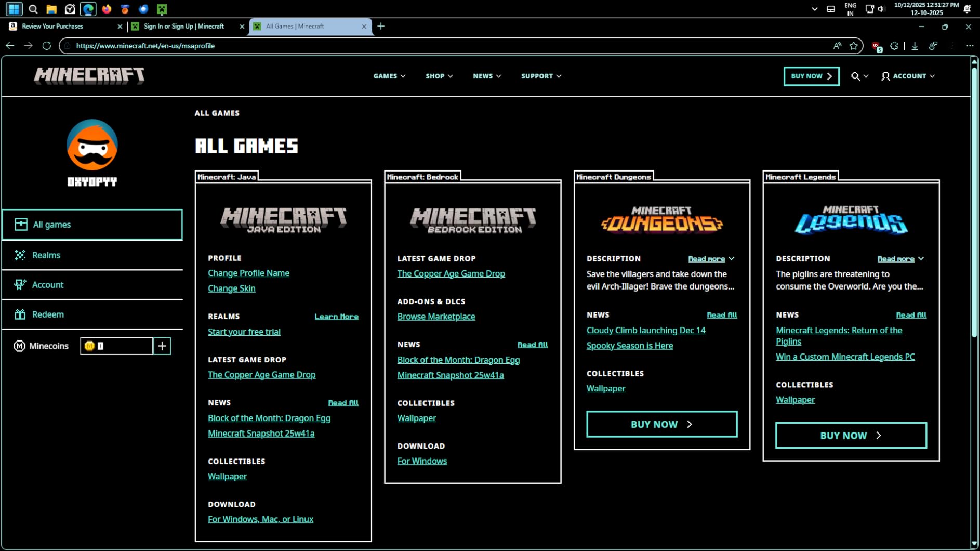Open browser downloads icon in toolbar
Viewport: 980px width, 551px height.
coord(915,46)
